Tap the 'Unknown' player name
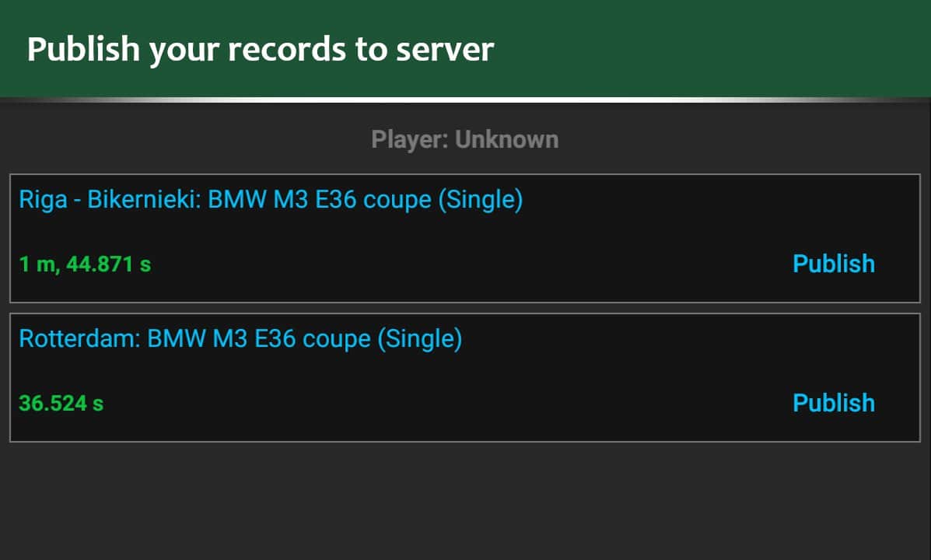The image size is (931, 560). (x=506, y=140)
